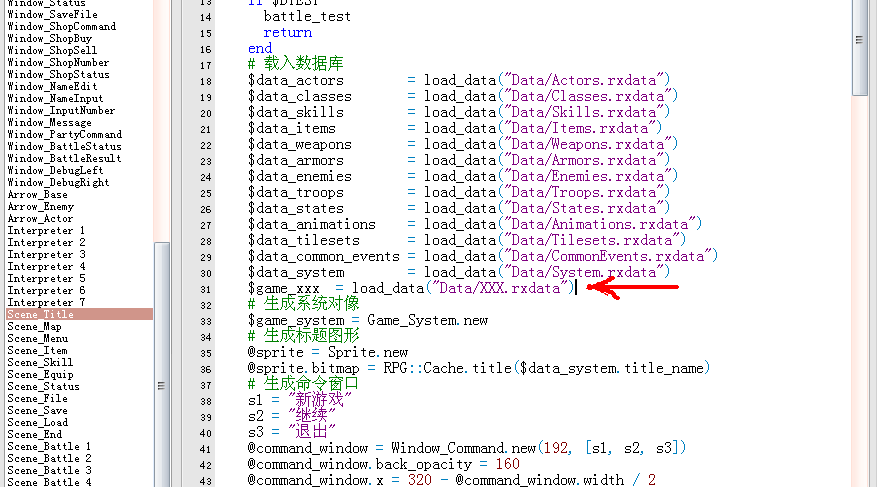Select Window_DebugLeft script

(55, 171)
